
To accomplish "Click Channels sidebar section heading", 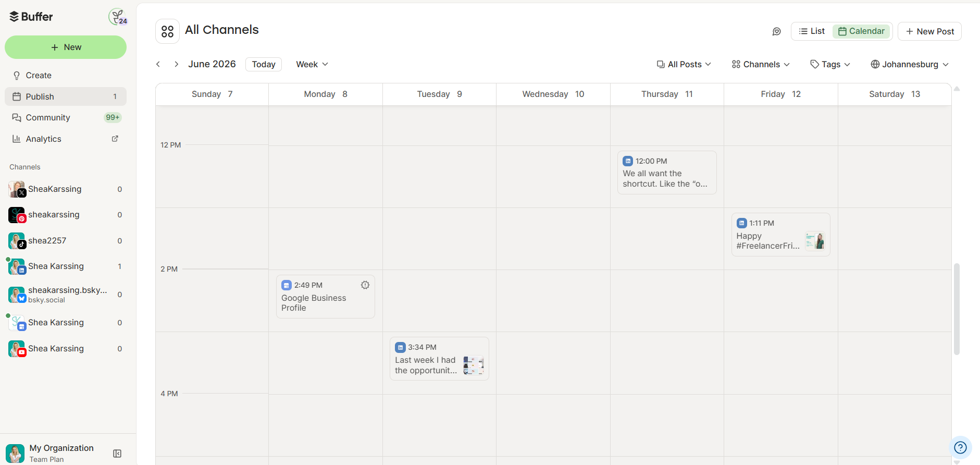I will coord(25,167).
